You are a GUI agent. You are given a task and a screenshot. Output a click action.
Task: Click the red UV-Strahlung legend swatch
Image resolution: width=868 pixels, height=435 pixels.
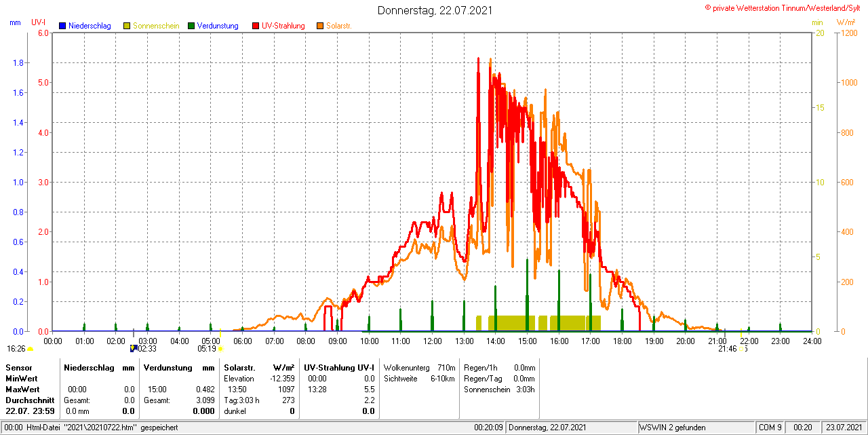pos(256,26)
